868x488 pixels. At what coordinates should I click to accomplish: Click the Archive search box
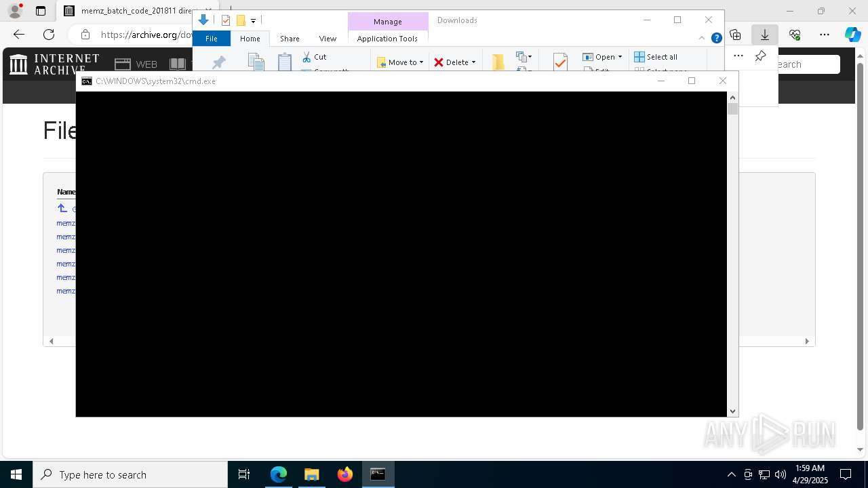click(x=808, y=64)
